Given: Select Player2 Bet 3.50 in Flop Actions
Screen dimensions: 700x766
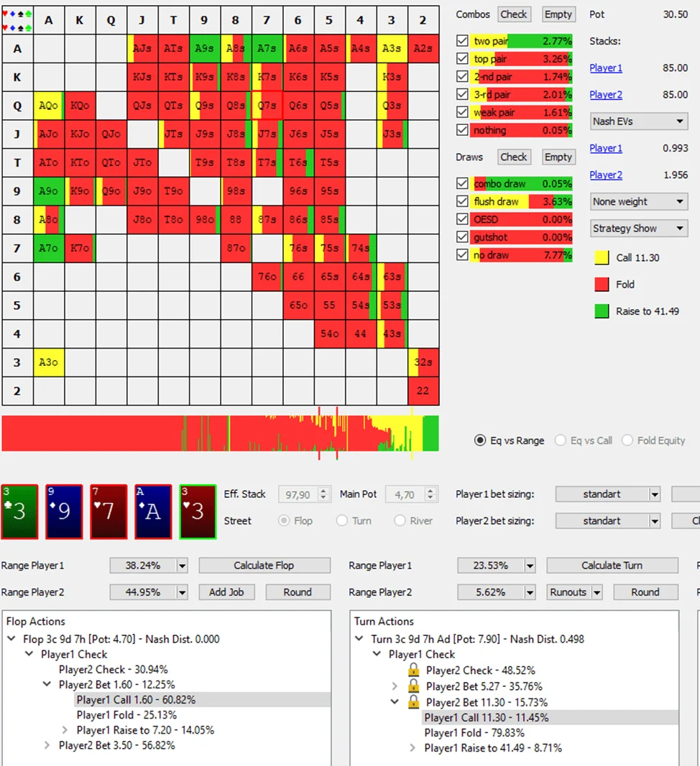Looking at the screenshot, I should [x=116, y=745].
